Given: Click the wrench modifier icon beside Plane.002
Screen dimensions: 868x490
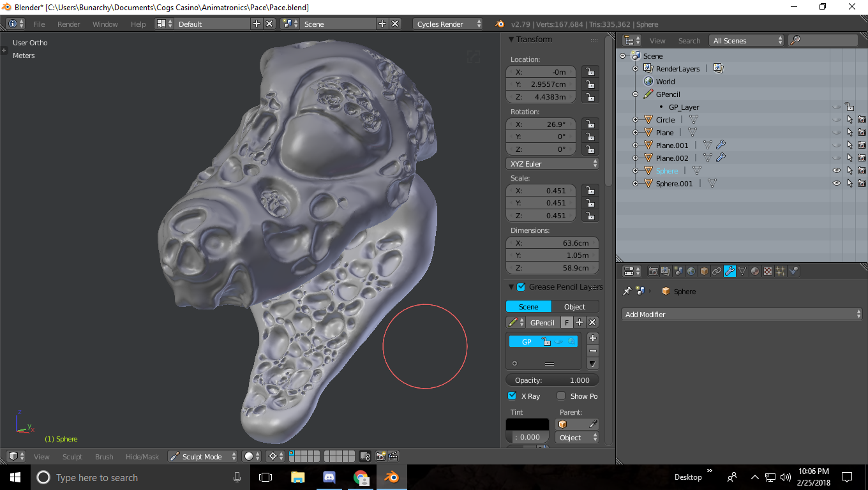Looking at the screenshot, I should coord(721,158).
